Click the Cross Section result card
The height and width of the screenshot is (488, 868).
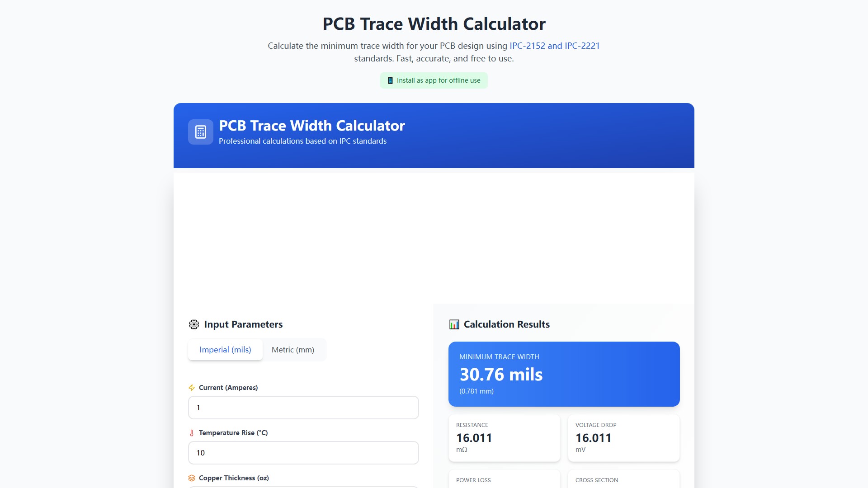click(x=623, y=480)
